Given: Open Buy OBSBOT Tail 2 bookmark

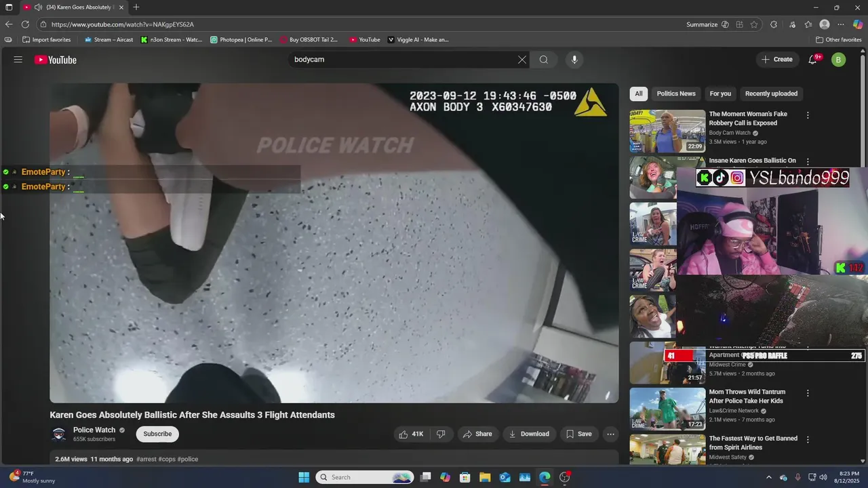Looking at the screenshot, I should [x=309, y=40].
